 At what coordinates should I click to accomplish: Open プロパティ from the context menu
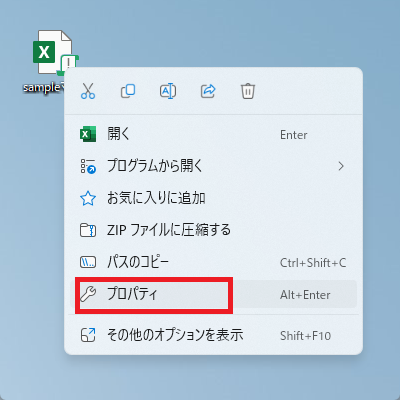click(213, 294)
